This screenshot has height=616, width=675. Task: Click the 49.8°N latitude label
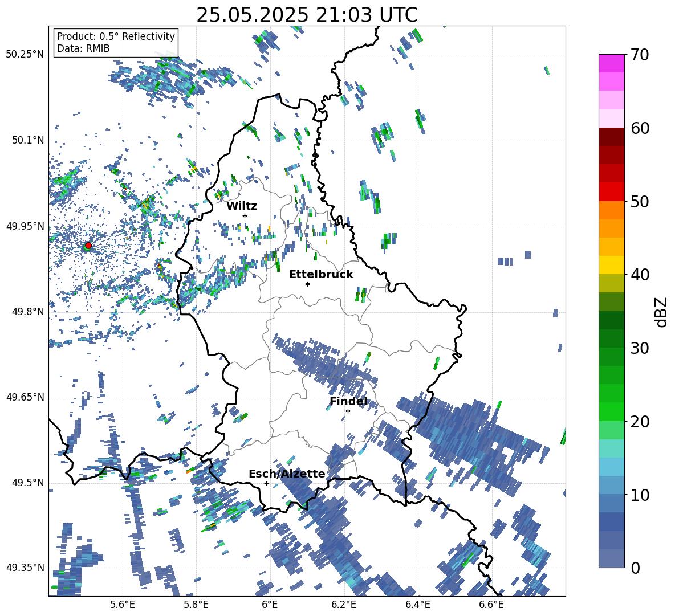pyautogui.click(x=27, y=312)
